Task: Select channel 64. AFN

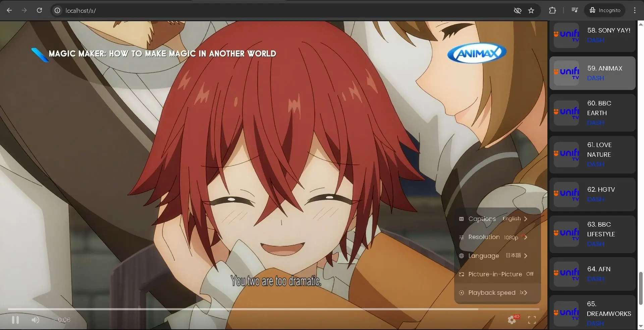Action: [592, 274]
